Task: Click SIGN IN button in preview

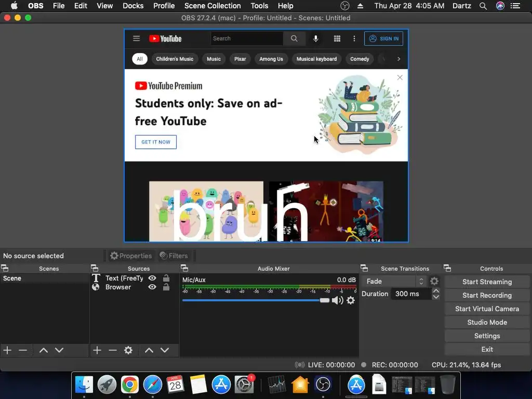Action: coord(384,38)
